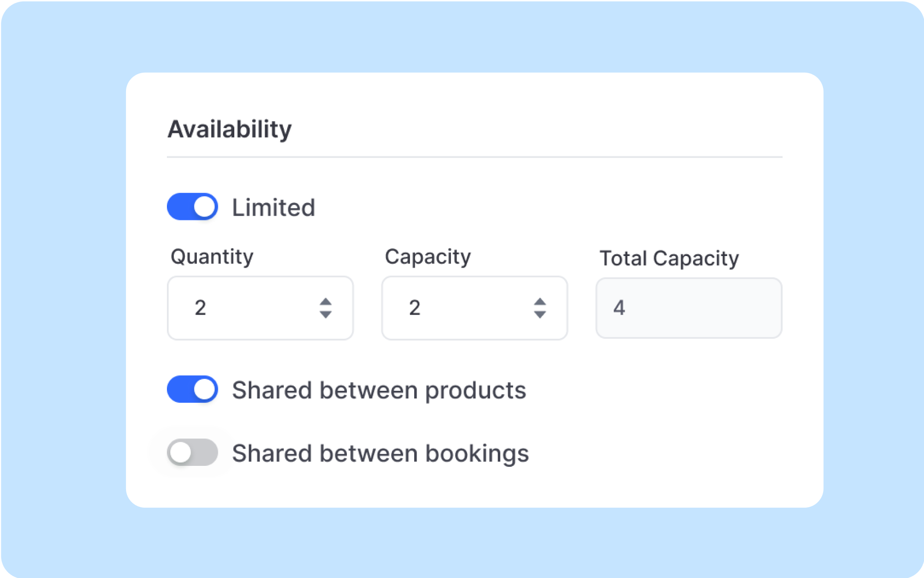Click the Quantity stepper up arrow
This screenshot has width=924, height=578.
326,301
